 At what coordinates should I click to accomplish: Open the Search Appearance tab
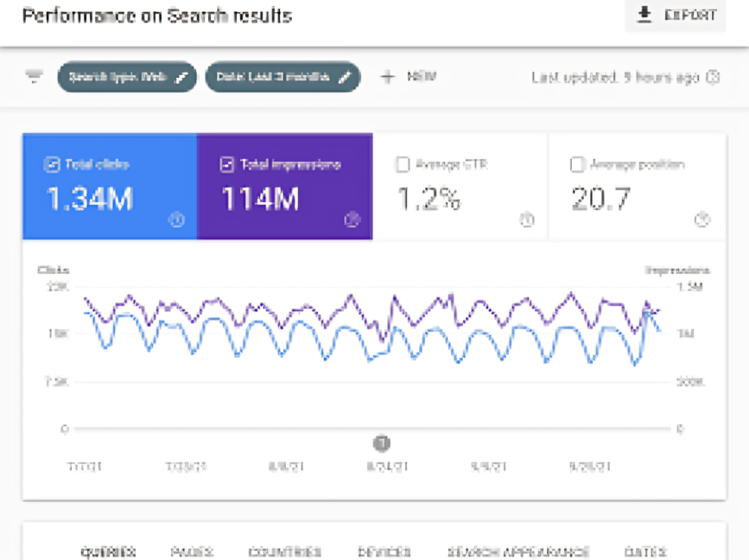pyautogui.click(x=518, y=551)
